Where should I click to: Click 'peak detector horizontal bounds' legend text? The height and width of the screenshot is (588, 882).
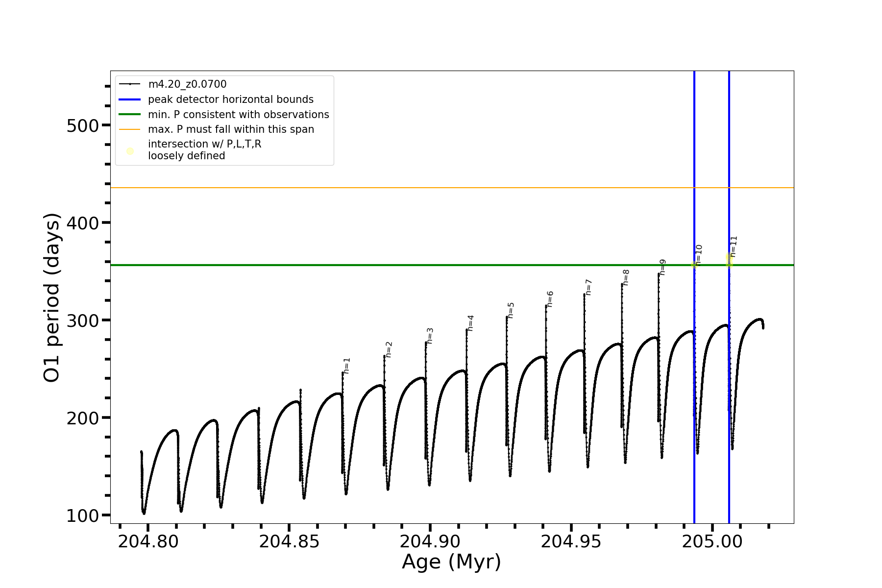pos(231,99)
